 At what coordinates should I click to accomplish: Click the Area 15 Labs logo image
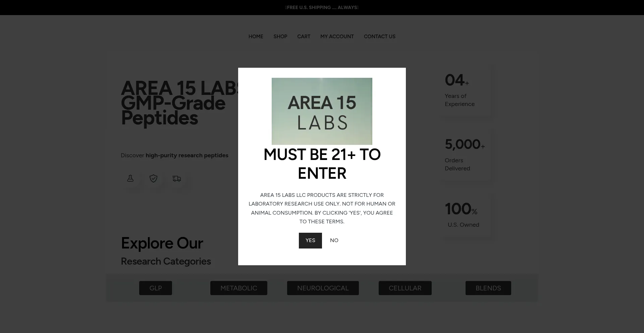(x=322, y=111)
